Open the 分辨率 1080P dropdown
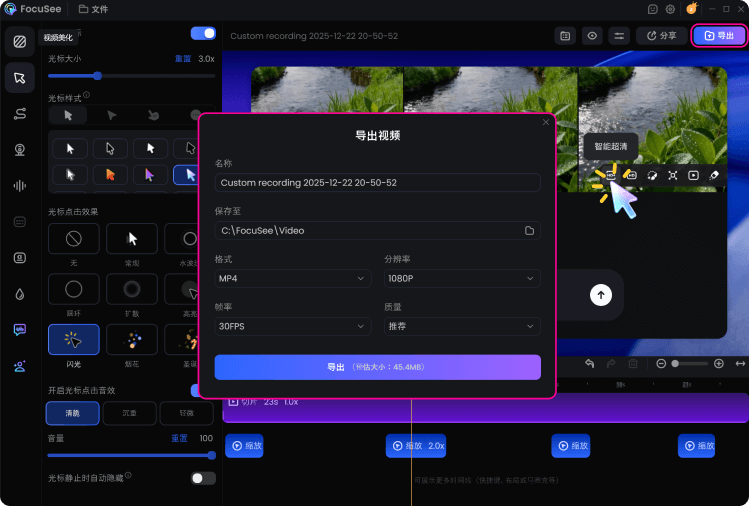Image resolution: width=749 pixels, height=506 pixels. coord(462,278)
